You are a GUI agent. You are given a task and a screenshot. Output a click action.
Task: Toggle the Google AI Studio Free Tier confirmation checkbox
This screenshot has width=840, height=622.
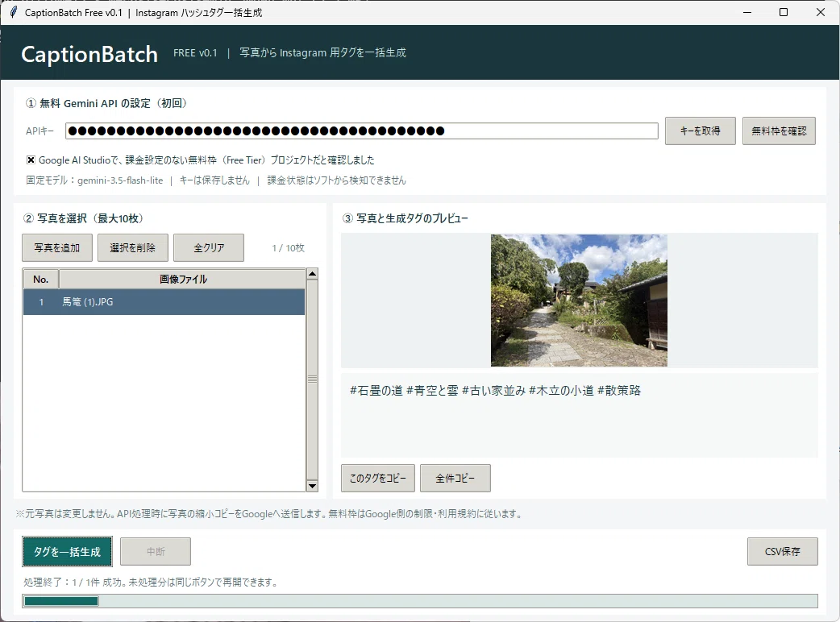pos(31,160)
